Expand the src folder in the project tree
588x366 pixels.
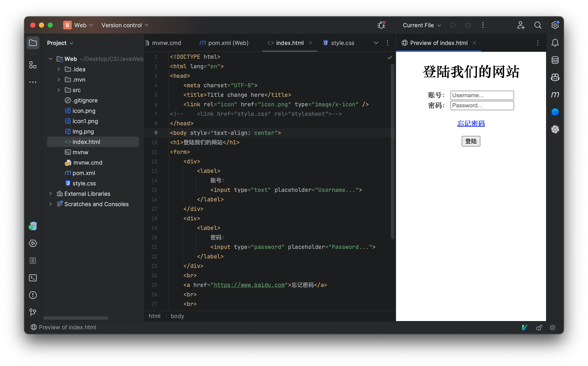(x=59, y=90)
